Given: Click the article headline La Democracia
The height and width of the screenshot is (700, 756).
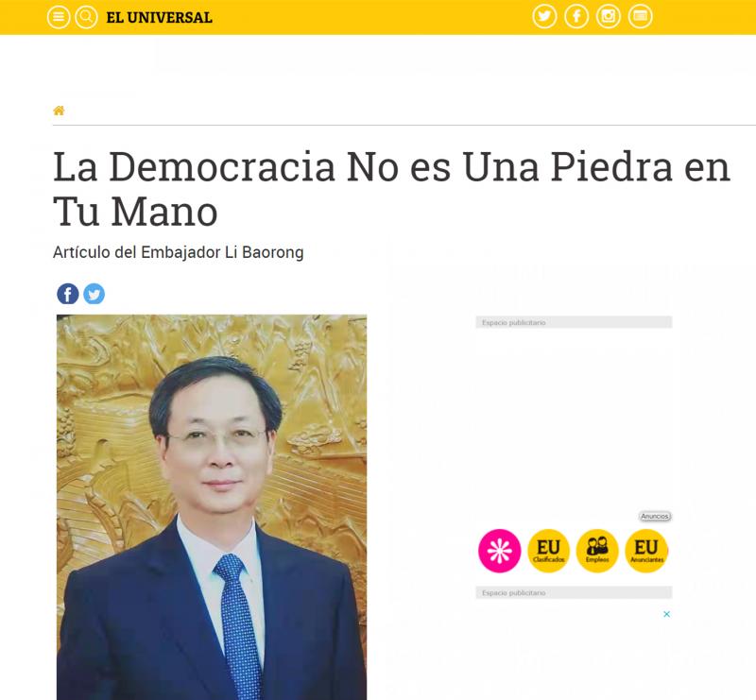Looking at the screenshot, I should [391, 189].
